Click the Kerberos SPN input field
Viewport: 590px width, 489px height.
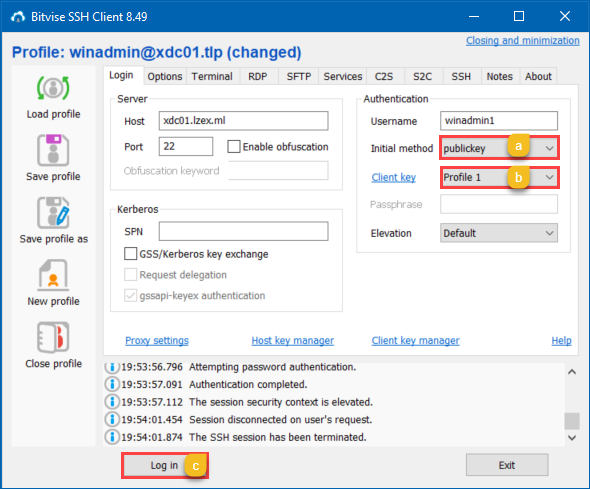[x=243, y=231]
